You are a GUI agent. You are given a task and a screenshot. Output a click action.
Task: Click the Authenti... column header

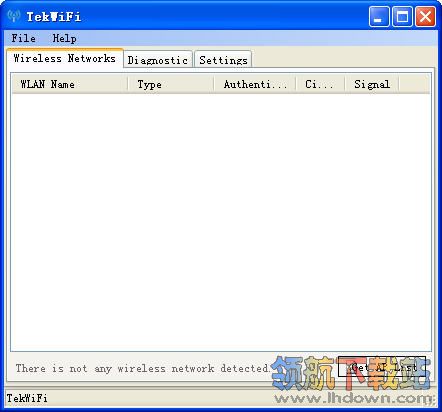(x=255, y=84)
